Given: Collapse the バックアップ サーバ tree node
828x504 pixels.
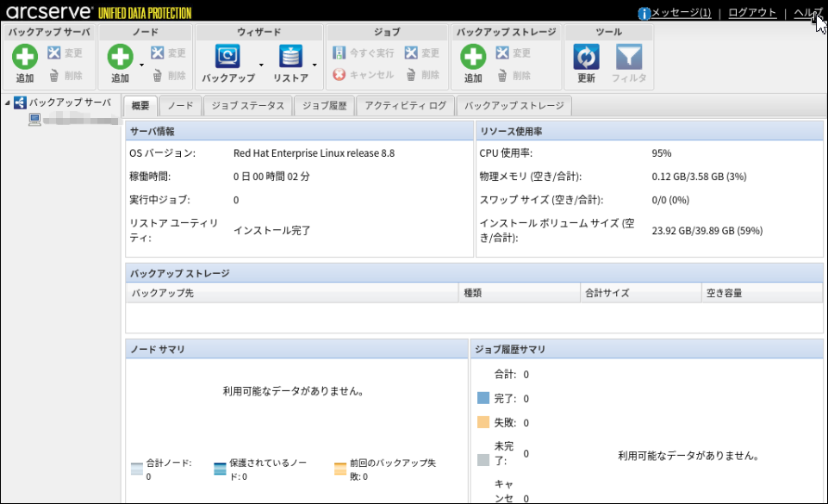Looking at the screenshot, I should (8, 103).
